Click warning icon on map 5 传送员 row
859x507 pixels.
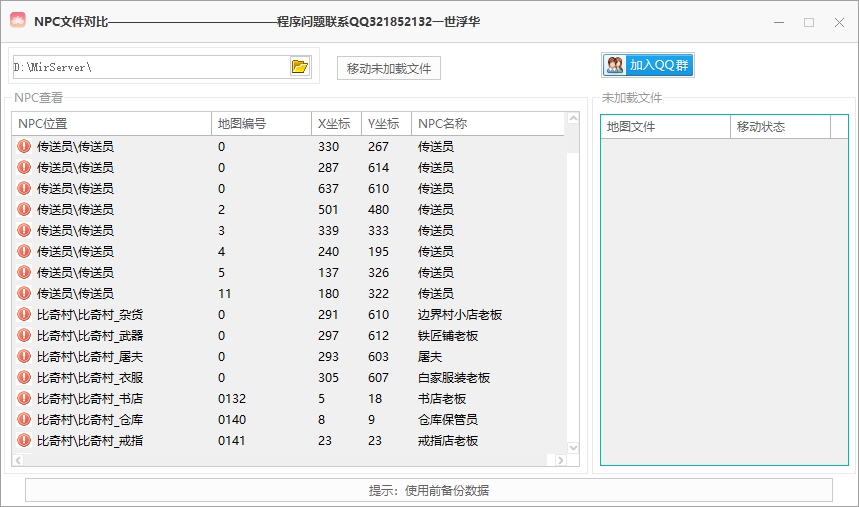point(24,272)
